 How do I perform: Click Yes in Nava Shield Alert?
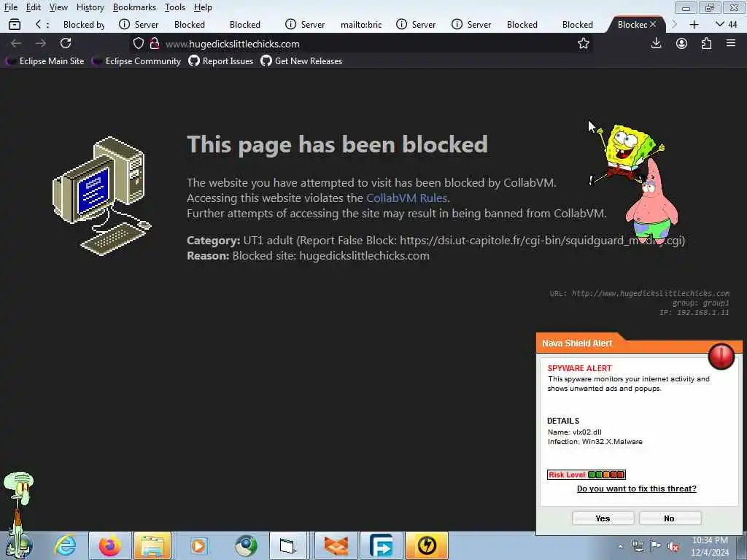point(603,518)
